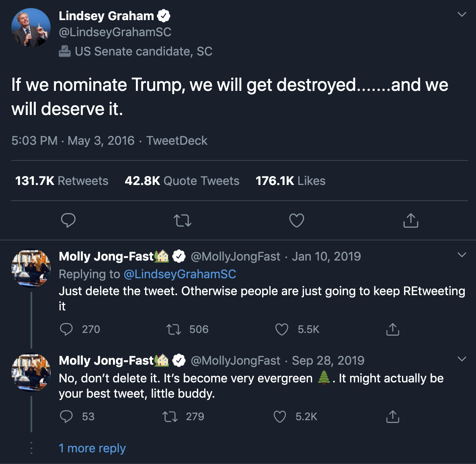Share the Sep 28, 2019 reply
This screenshot has width=476, height=464.
pyautogui.click(x=392, y=417)
